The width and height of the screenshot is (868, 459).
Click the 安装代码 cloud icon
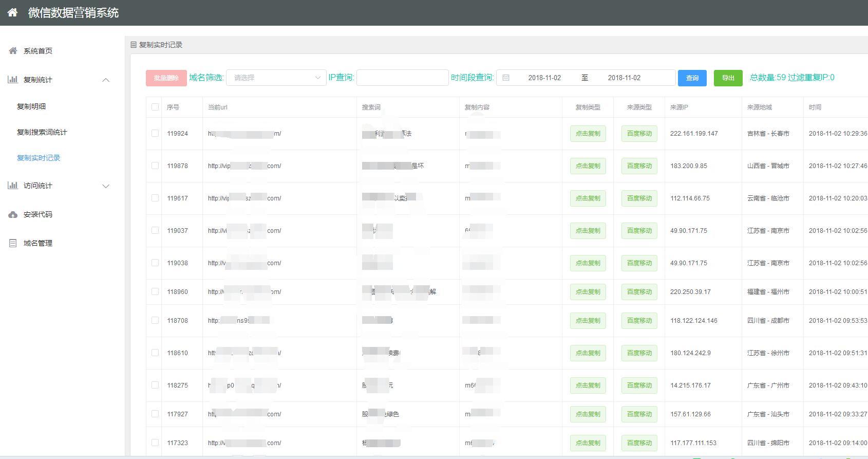[x=13, y=214]
